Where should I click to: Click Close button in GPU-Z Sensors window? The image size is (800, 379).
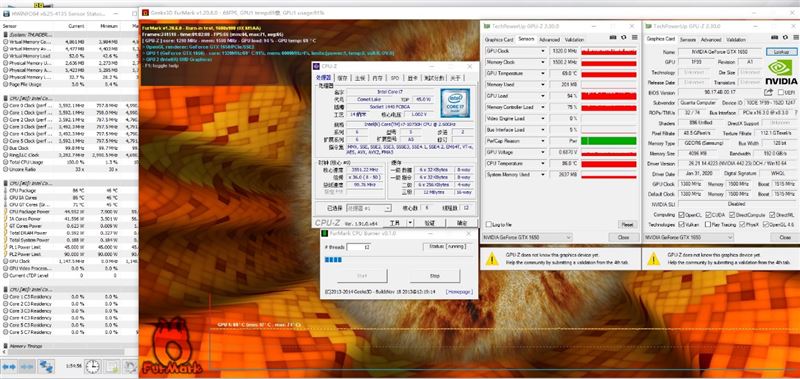tap(623, 237)
